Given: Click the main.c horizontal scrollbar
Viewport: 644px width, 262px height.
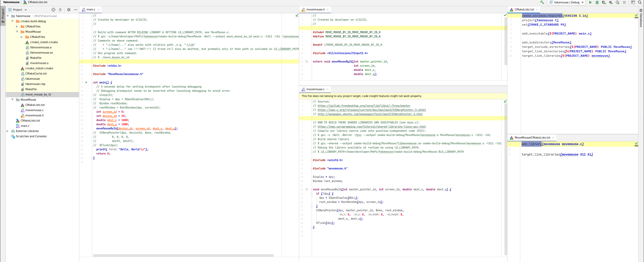Looking at the screenshot, I should tap(183, 255).
